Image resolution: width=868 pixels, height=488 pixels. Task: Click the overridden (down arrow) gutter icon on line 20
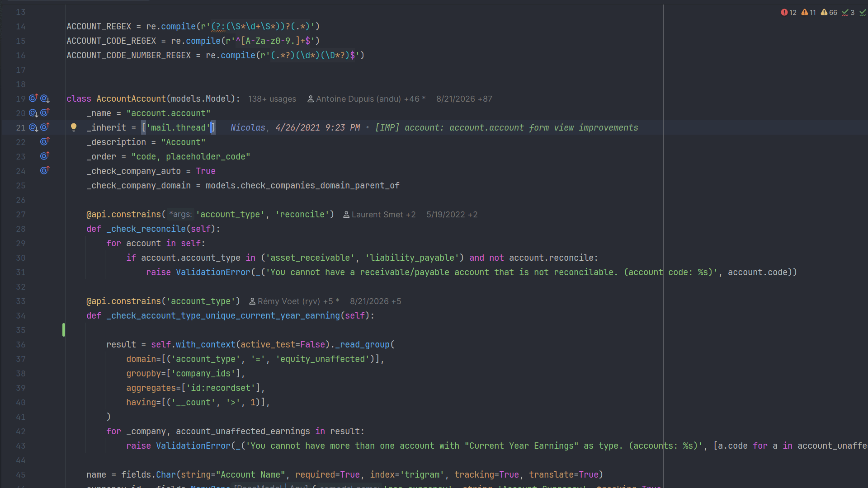(x=33, y=113)
